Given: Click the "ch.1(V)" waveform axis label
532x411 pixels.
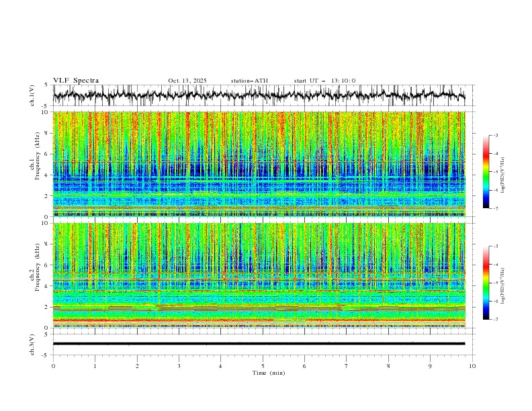Looking at the screenshot, I should tap(32, 95).
